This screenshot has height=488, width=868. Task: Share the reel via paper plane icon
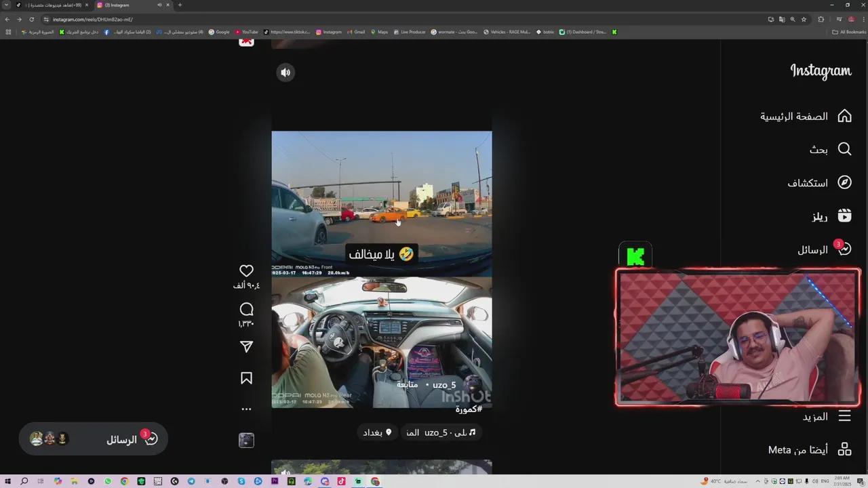[x=246, y=346]
